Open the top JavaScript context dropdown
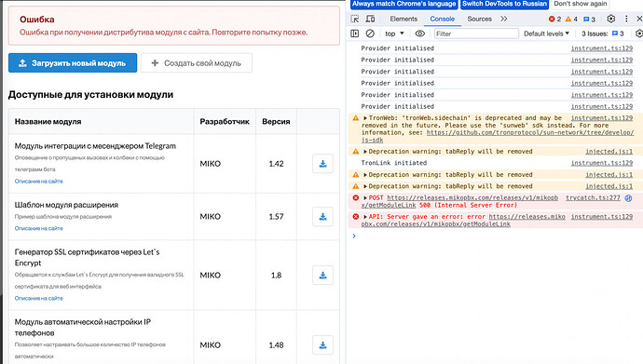Screen dimensions: 643x364 (394, 34)
